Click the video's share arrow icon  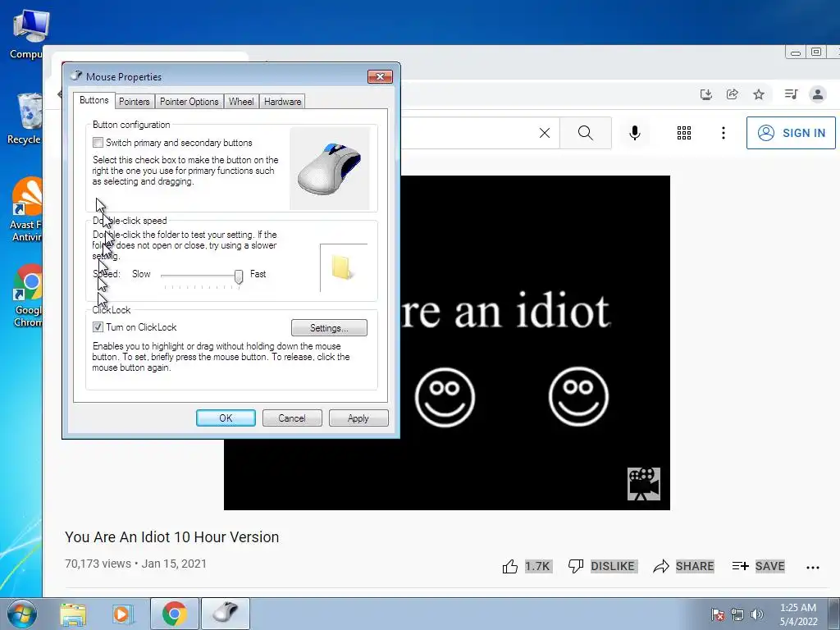[x=662, y=566]
